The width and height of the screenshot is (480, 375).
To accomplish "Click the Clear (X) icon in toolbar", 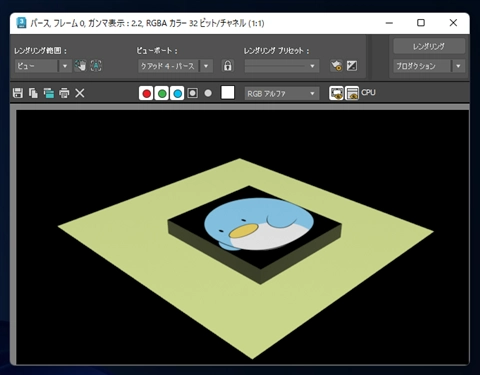I will tap(80, 93).
